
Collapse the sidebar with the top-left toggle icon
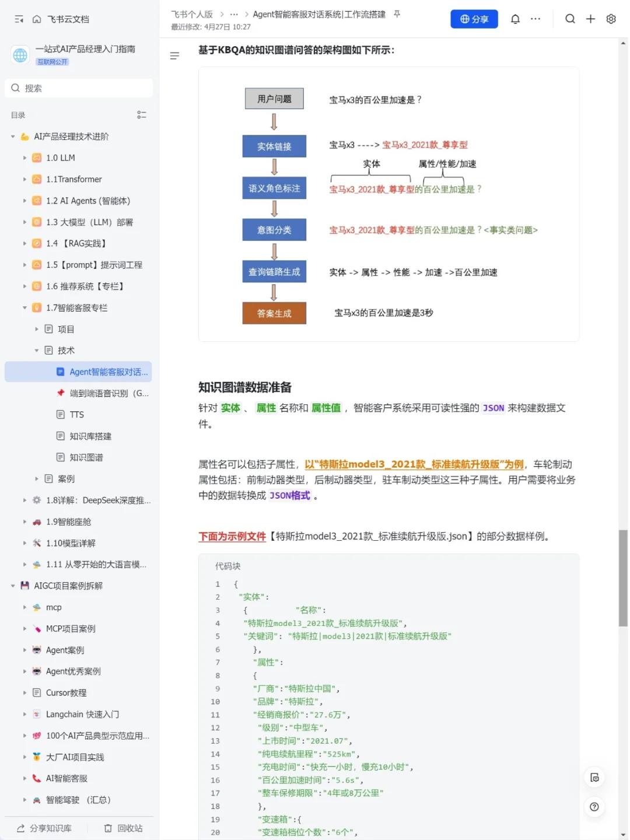pos(19,19)
